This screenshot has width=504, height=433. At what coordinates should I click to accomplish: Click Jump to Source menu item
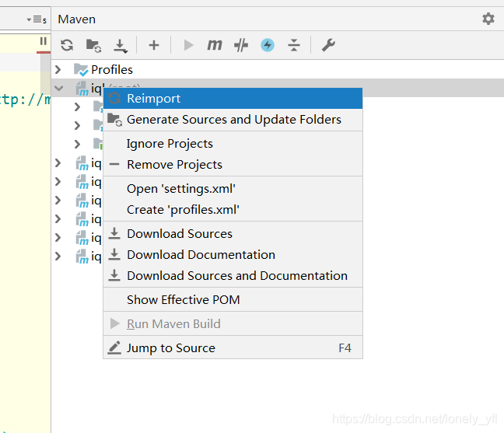click(233, 348)
